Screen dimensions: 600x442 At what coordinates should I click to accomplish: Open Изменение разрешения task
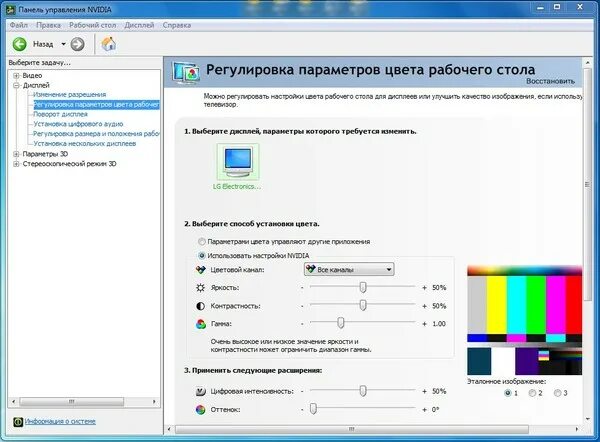click(70, 94)
